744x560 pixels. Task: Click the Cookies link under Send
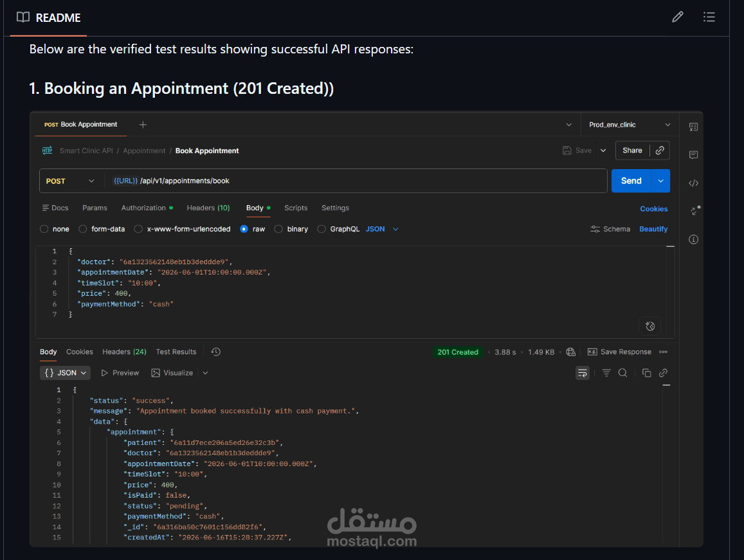(x=653, y=209)
